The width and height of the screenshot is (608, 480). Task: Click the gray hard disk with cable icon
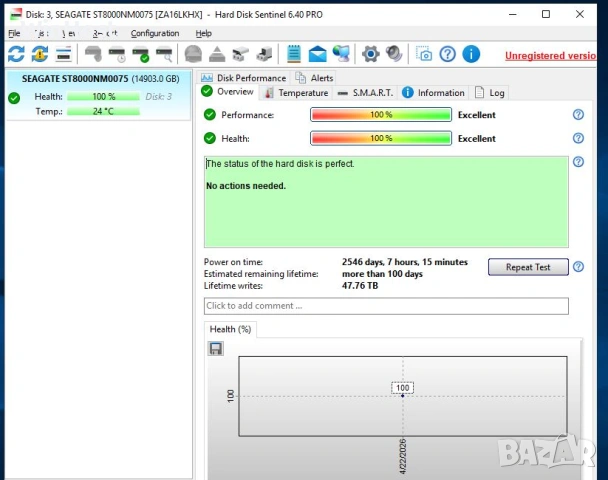point(93,54)
